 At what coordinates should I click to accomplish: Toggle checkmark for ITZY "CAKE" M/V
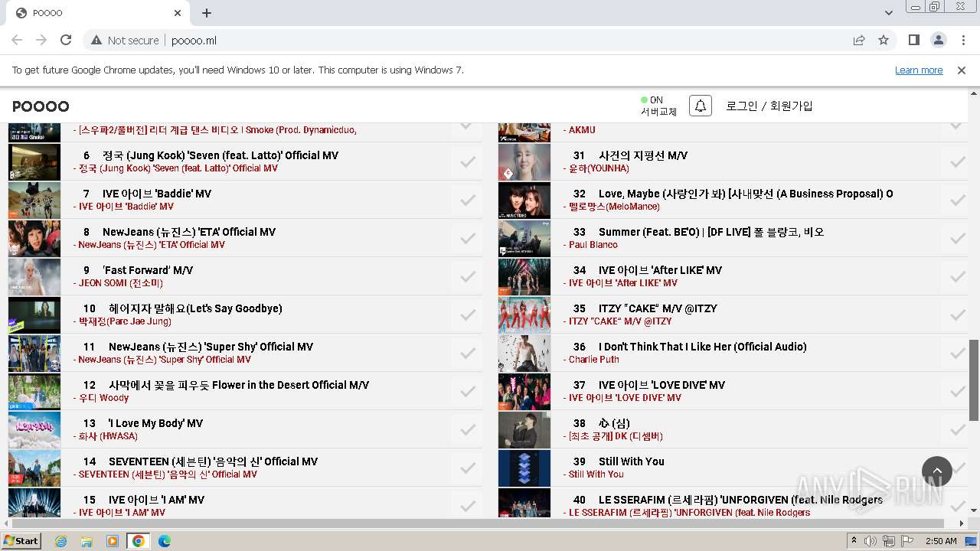click(x=957, y=315)
